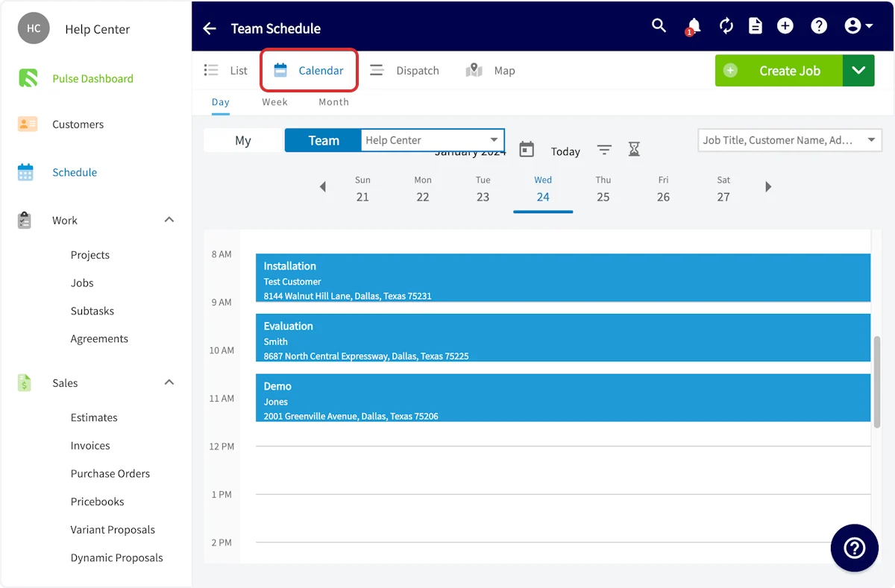895x588 pixels.
Task: Open the Create Job dropdown arrow
Action: (x=858, y=71)
